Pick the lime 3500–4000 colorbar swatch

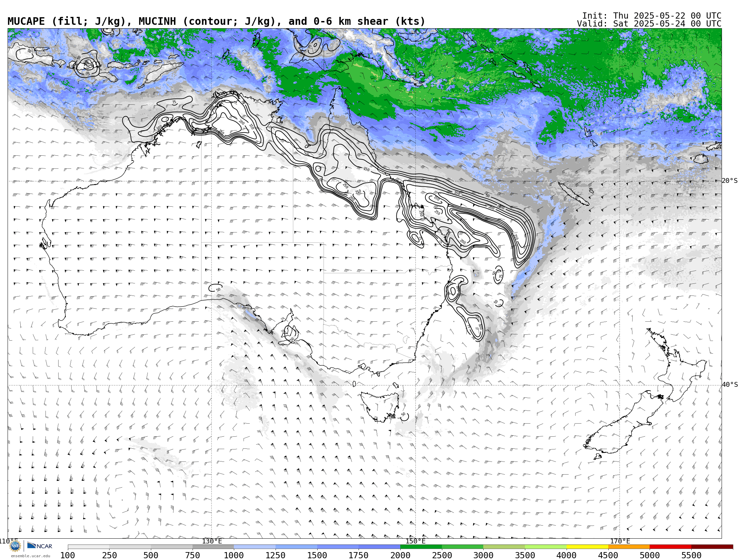coord(546,547)
